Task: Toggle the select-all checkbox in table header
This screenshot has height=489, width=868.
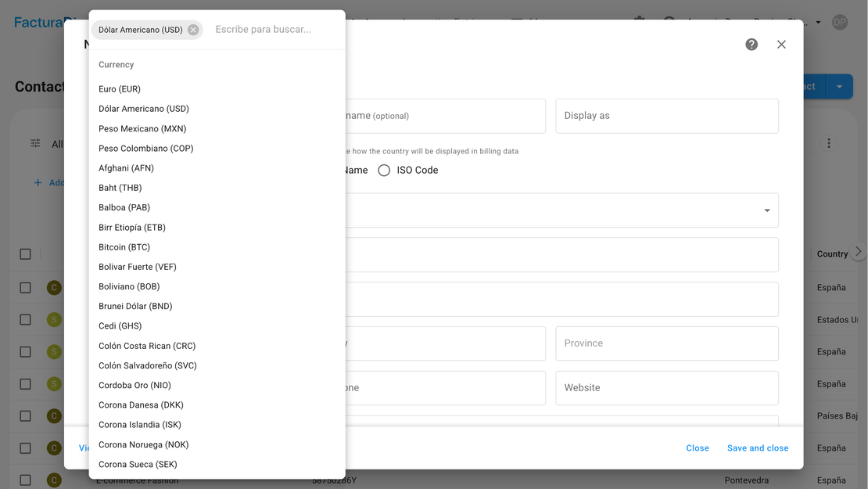Action: pos(25,254)
